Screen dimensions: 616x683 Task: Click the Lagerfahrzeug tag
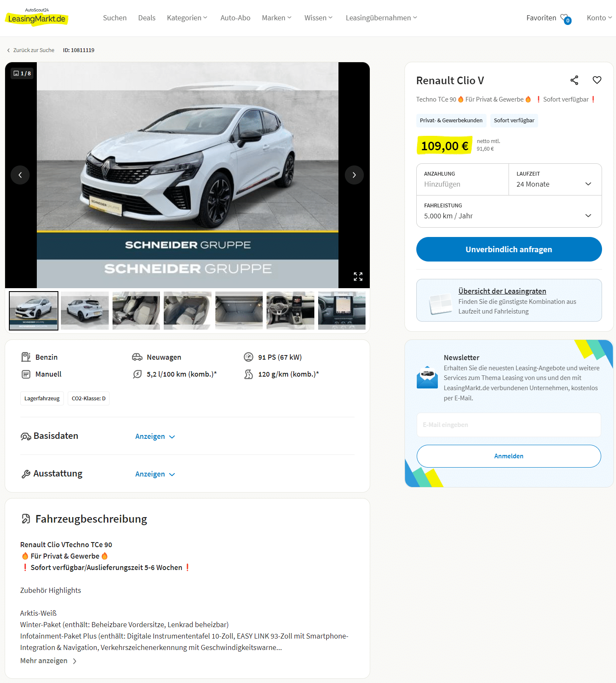click(x=42, y=399)
